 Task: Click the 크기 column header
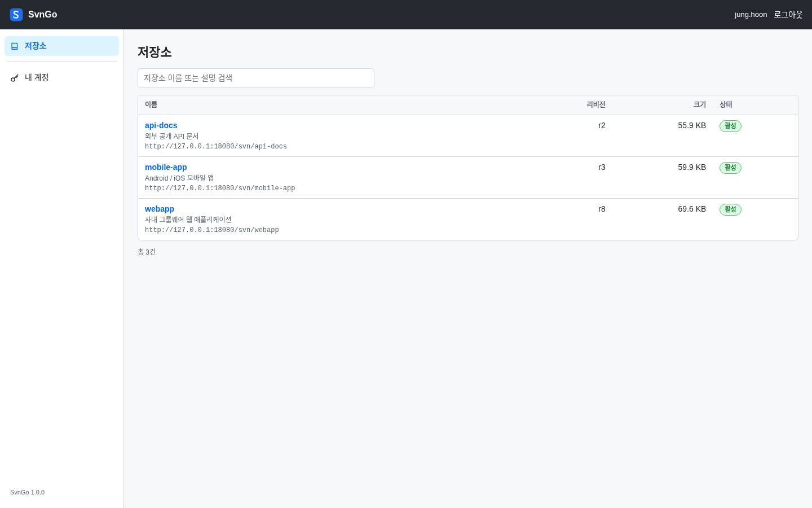[700, 104]
